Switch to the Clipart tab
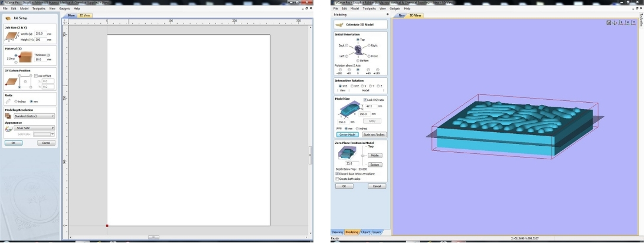This screenshot has height=243, width=644. 366,232
